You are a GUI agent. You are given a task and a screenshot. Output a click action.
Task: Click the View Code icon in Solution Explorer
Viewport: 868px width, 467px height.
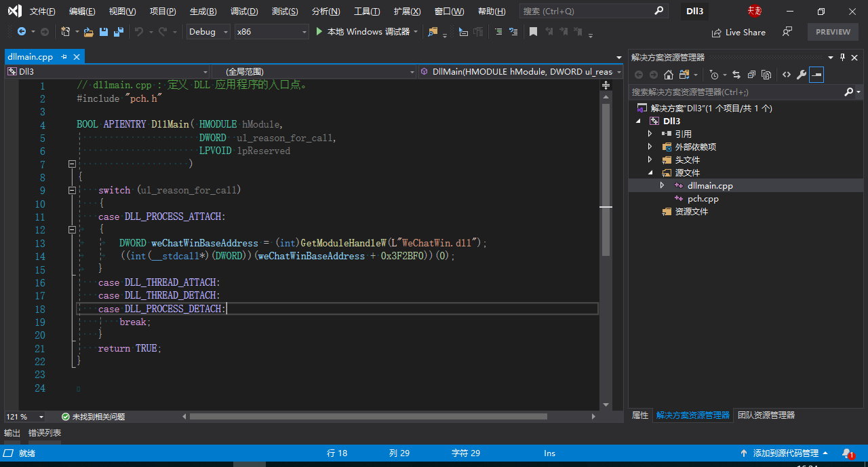click(x=786, y=75)
